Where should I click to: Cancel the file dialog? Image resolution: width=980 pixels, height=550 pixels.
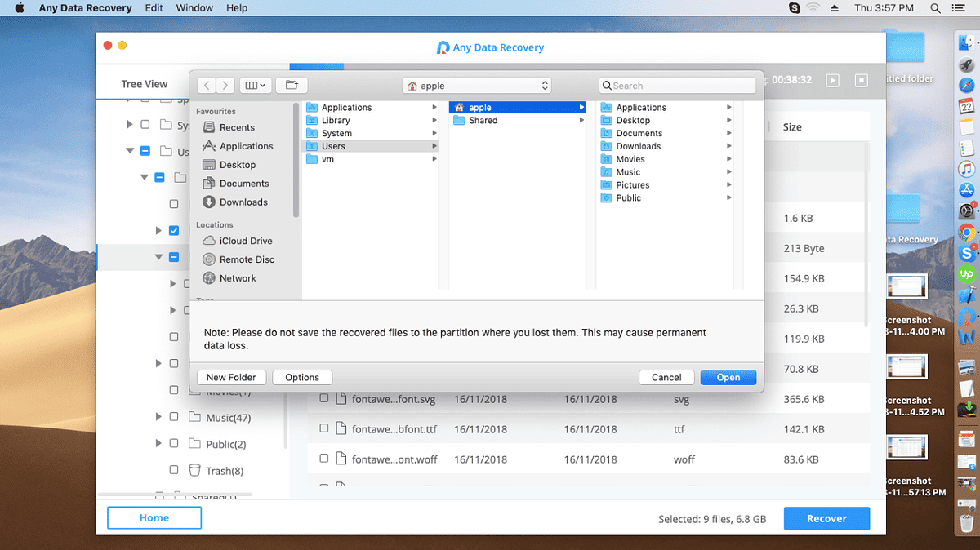tap(666, 377)
